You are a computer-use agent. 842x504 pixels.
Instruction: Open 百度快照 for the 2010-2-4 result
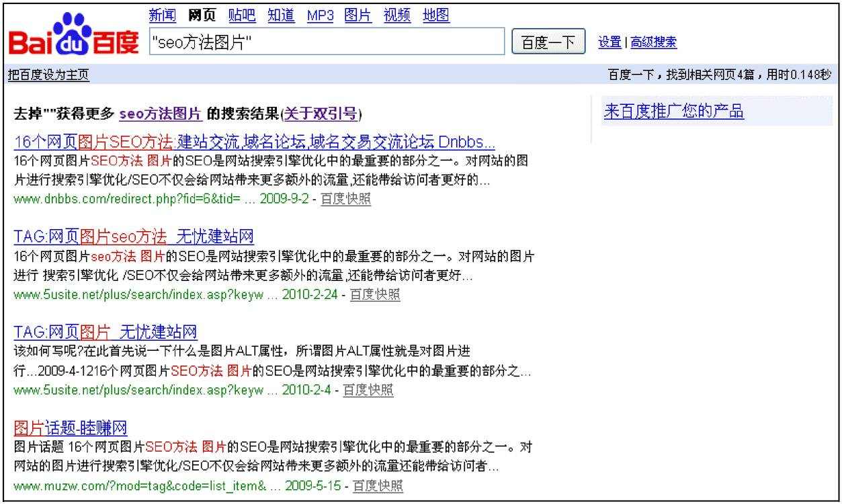point(368,390)
